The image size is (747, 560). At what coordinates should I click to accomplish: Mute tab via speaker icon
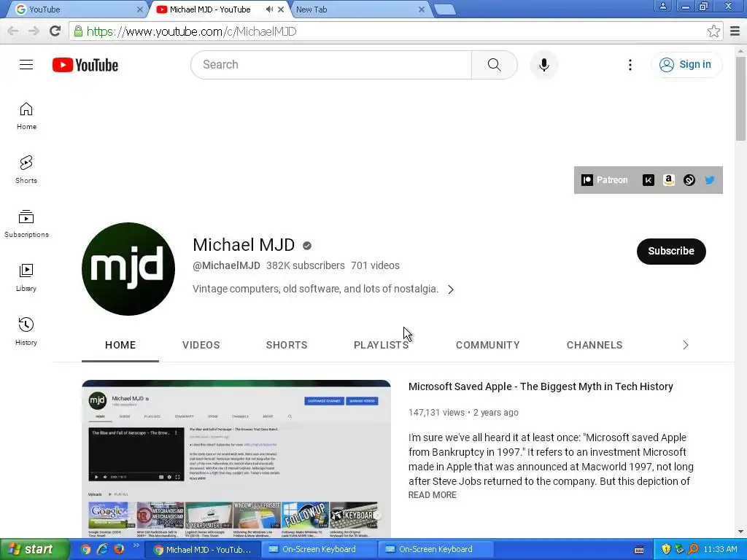(270, 9)
